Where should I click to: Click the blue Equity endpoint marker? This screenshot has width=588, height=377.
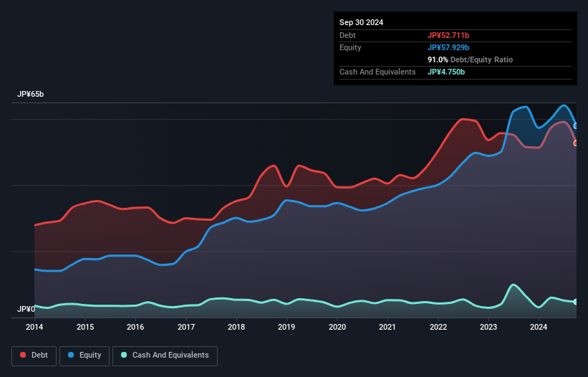(x=576, y=126)
